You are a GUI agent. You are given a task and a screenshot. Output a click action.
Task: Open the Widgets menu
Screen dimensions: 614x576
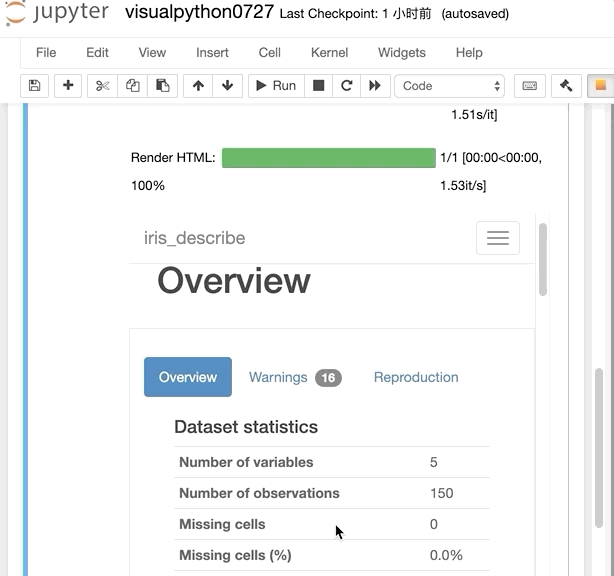pos(402,52)
